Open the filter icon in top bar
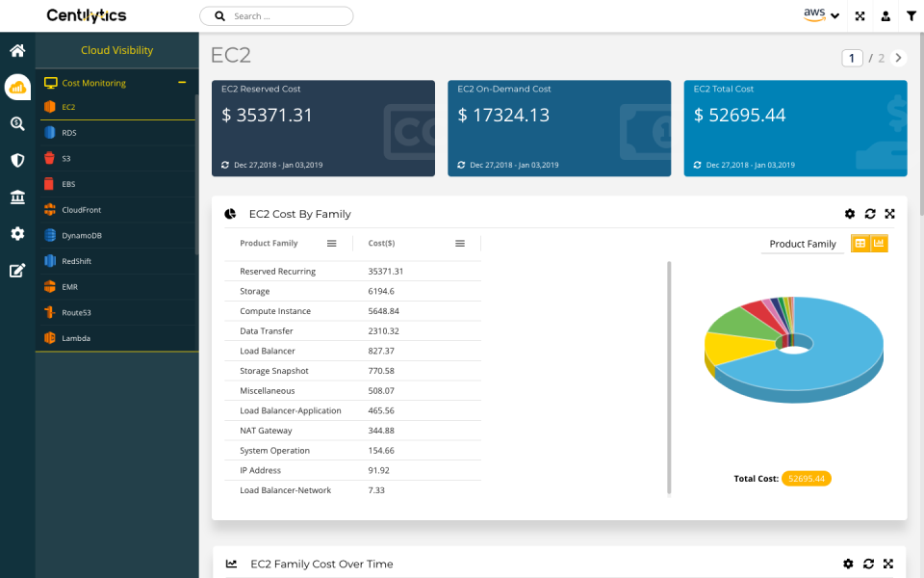This screenshot has height=578, width=924. coord(911,15)
